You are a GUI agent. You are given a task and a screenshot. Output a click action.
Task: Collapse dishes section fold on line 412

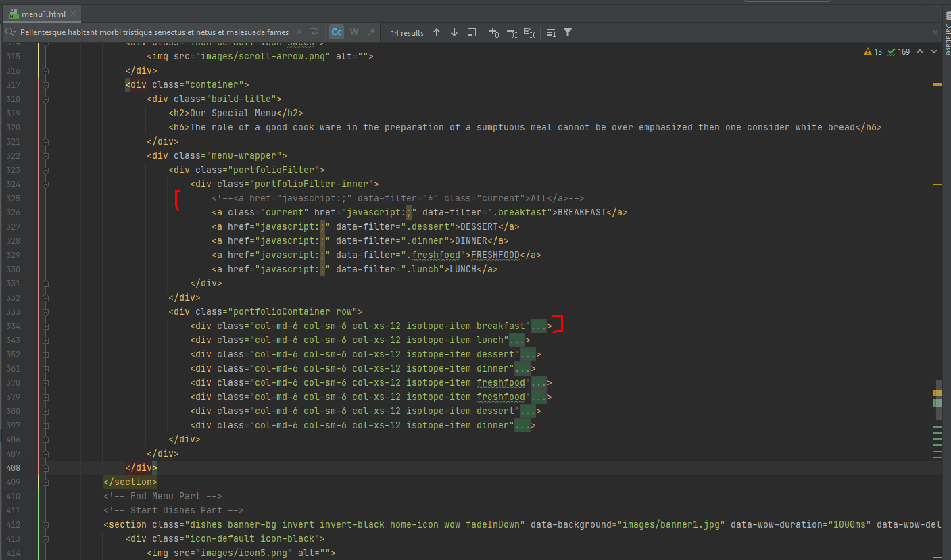(45, 525)
